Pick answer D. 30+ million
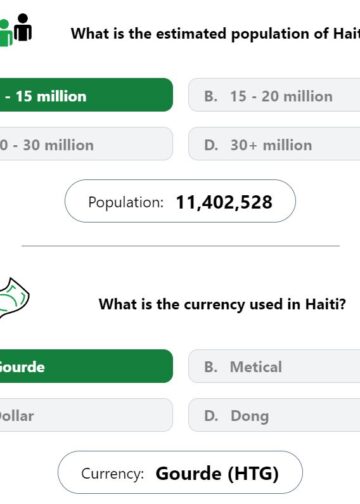The width and height of the screenshot is (360, 504). pyautogui.click(x=274, y=144)
